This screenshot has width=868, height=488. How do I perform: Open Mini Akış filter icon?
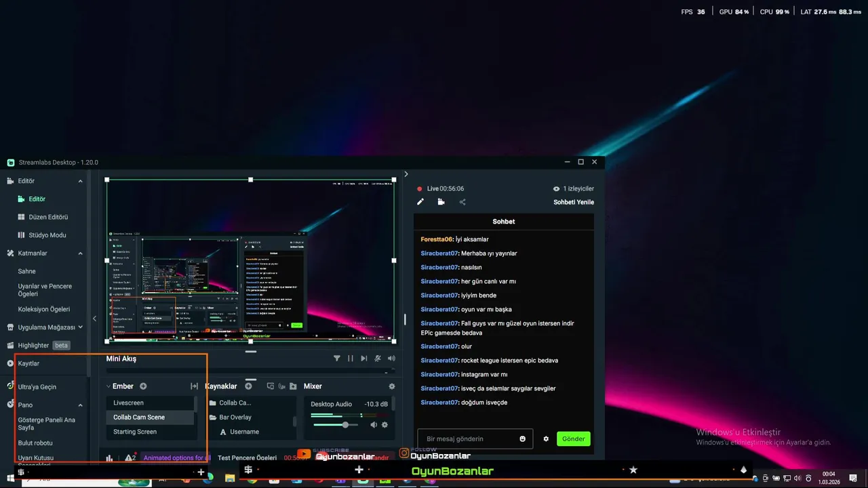pos(337,359)
